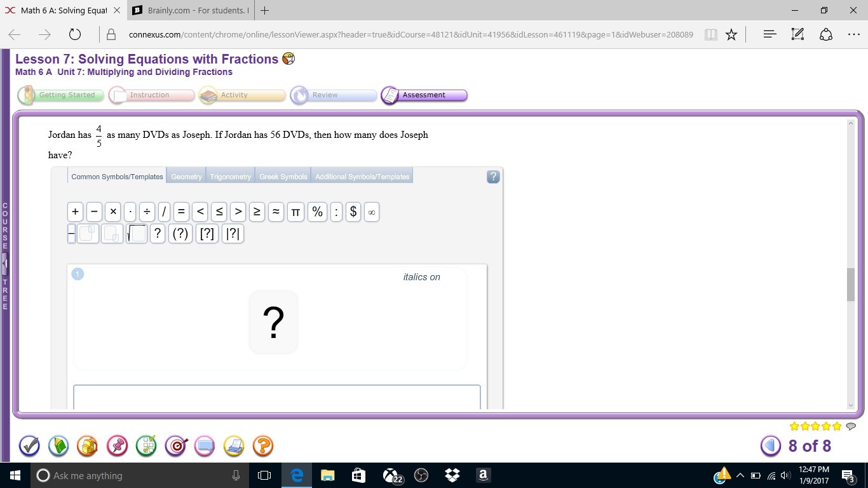This screenshot has width=868, height=488.
Task: Click the Edge Make a Web Note icon
Action: pyautogui.click(x=797, y=34)
